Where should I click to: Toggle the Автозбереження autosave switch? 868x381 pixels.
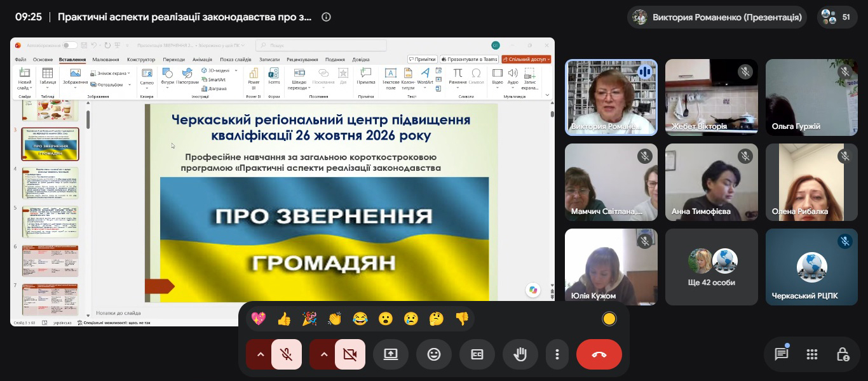coord(70,45)
